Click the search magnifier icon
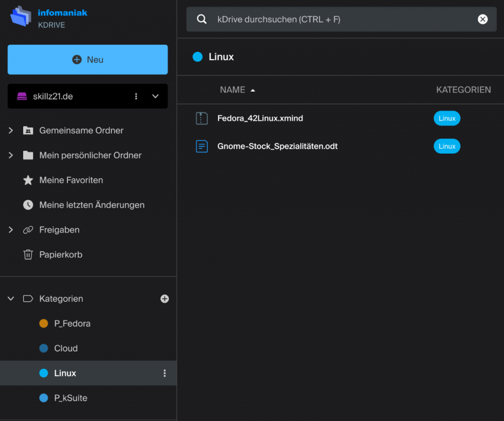The height and width of the screenshot is (421, 504). pyautogui.click(x=201, y=19)
